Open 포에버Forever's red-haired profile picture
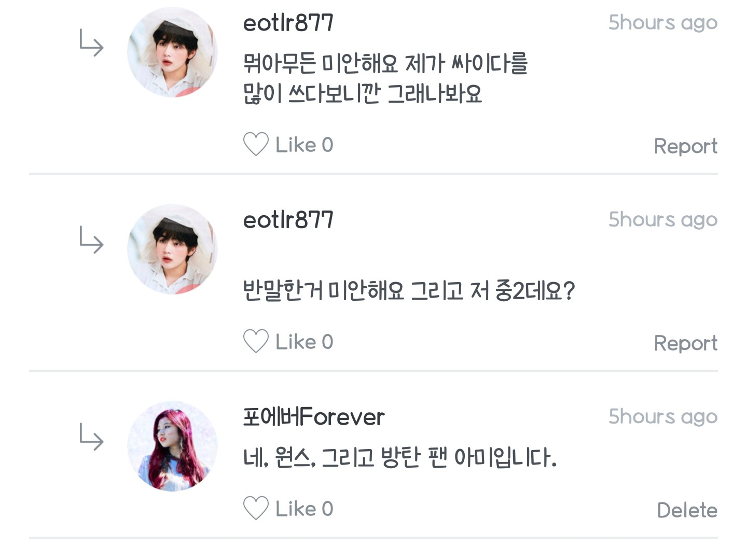The height and width of the screenshot is (560, 747). click(x=172, y=446)
